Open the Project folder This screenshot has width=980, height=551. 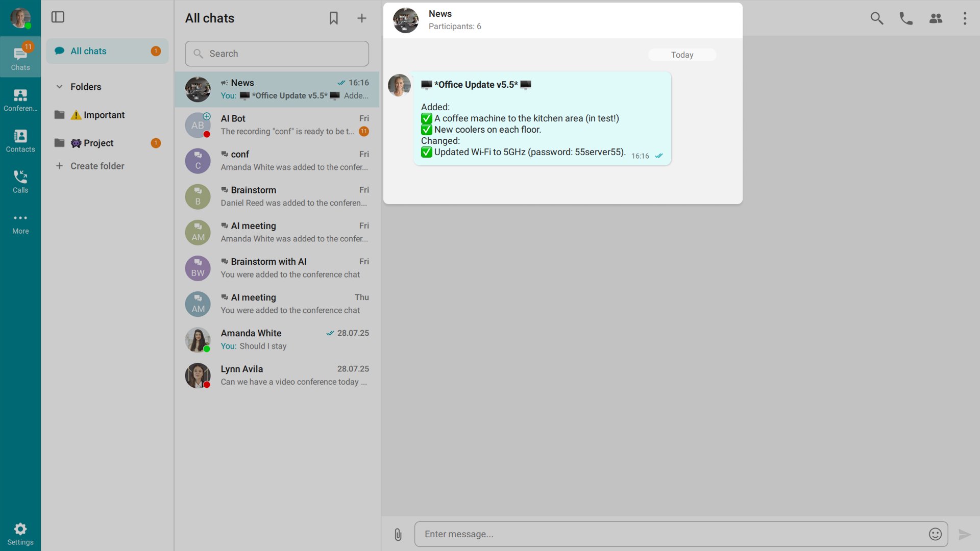(x=98, y=143)
